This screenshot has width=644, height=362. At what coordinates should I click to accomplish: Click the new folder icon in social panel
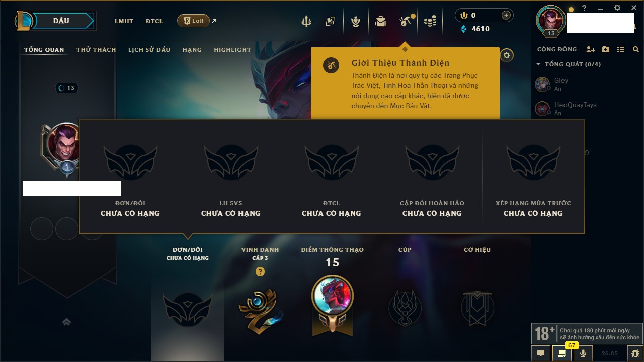click(606, 49)
